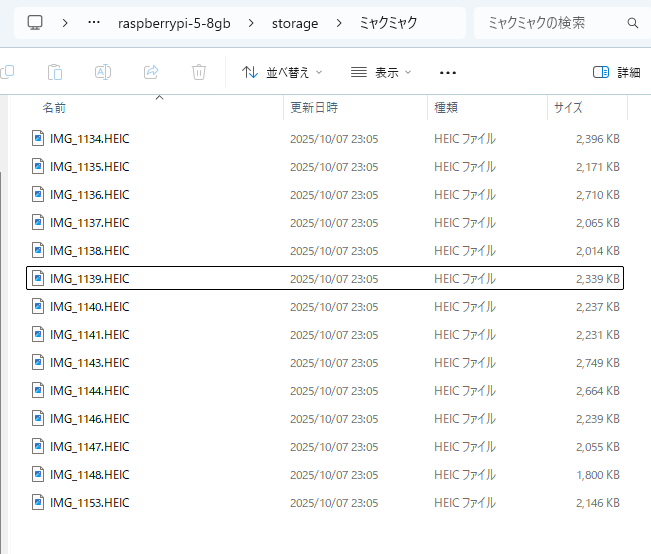Click the PC monitor icon in address bar
This screenshot has width=651, height=554.
35,22
